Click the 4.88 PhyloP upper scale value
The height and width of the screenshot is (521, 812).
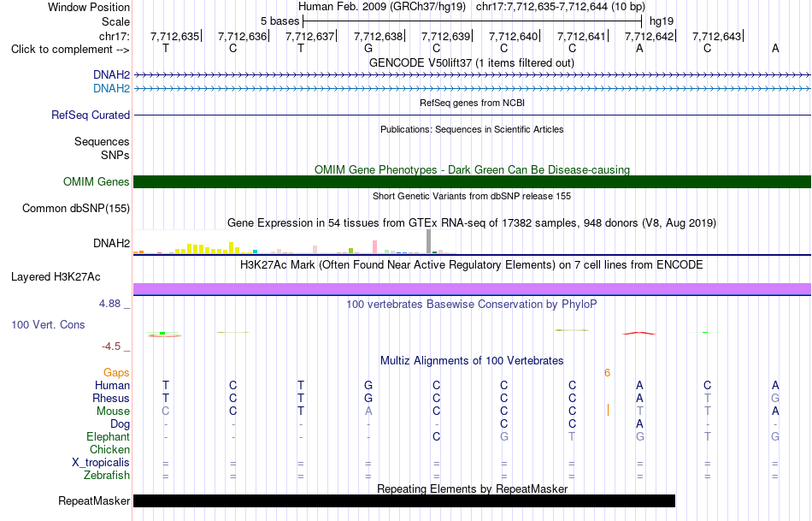pyautogui.click(x=109, y=303)
